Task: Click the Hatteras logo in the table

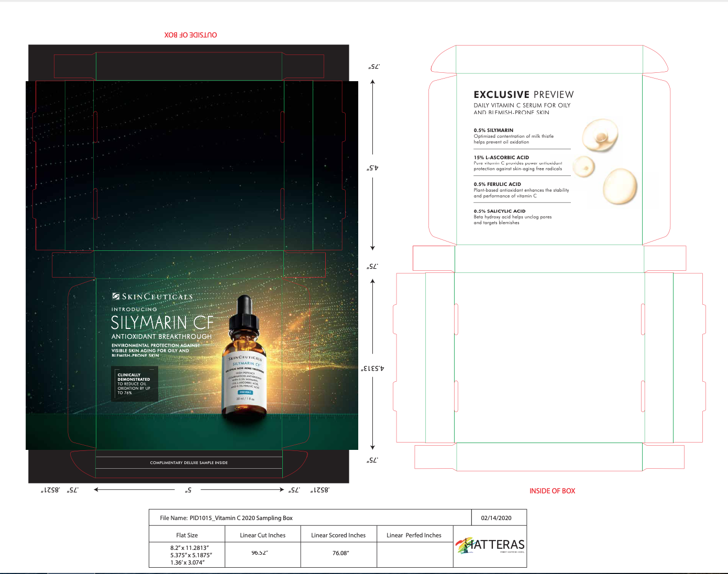Action: coord(490,546)
